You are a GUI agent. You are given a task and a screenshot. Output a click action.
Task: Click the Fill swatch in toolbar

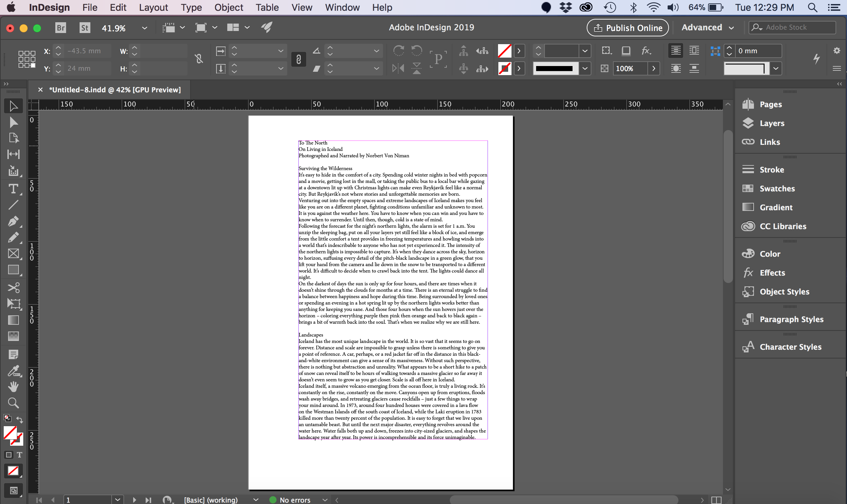pos(10,433)
